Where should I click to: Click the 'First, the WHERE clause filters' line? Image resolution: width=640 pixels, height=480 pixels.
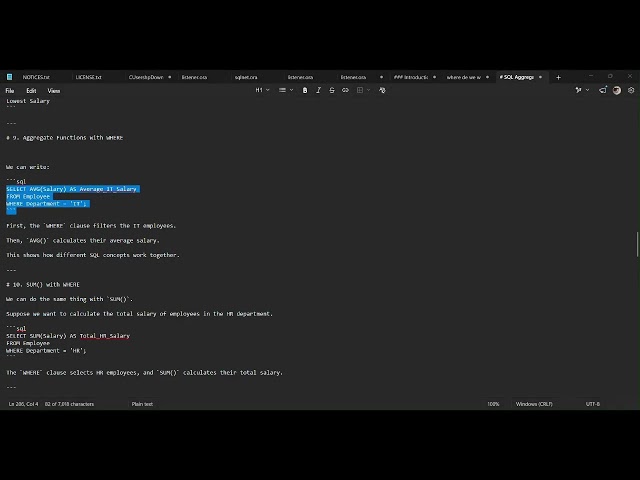click(x=91, y=226)
